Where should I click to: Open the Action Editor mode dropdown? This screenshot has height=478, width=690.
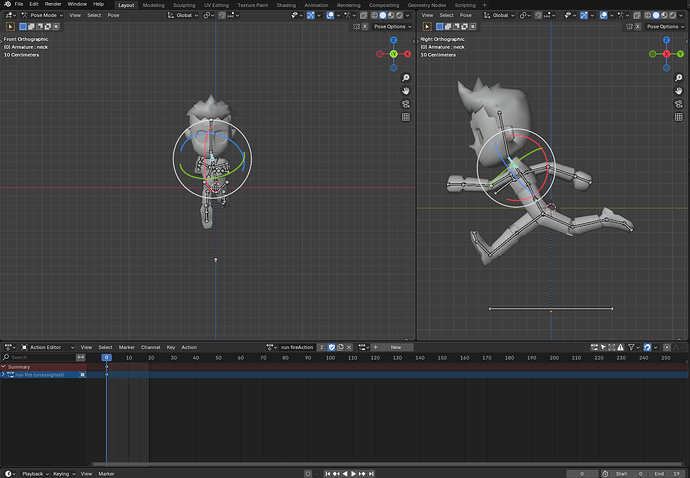48,347
